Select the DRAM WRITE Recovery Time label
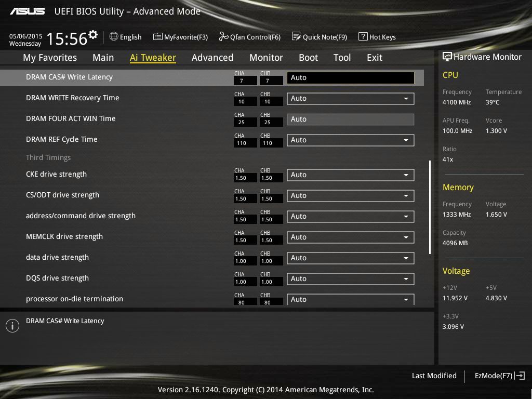This screenshot has width=532, height=399. pyautogui.click(x=73, y=98)
